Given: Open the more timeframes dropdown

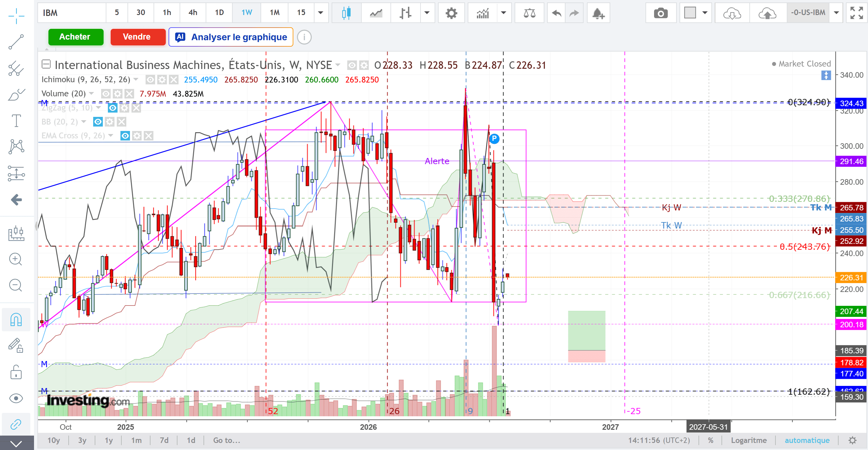Looking at the screenshot, I should pyautogui.click(x=321, y=13).
